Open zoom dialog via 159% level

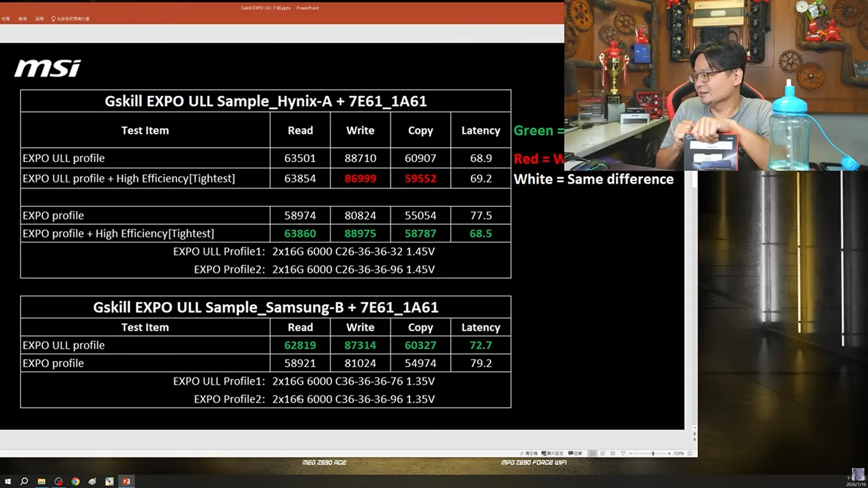tap(679, 453)
